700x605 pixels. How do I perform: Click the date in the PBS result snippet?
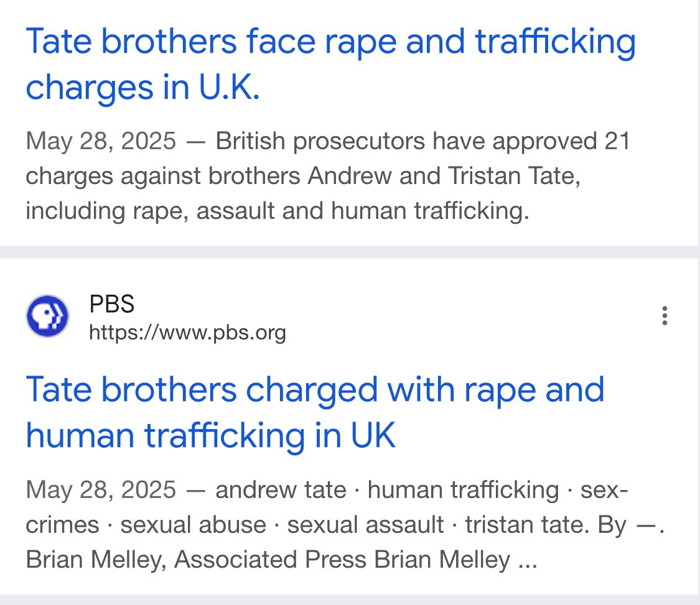coord(101,489)
